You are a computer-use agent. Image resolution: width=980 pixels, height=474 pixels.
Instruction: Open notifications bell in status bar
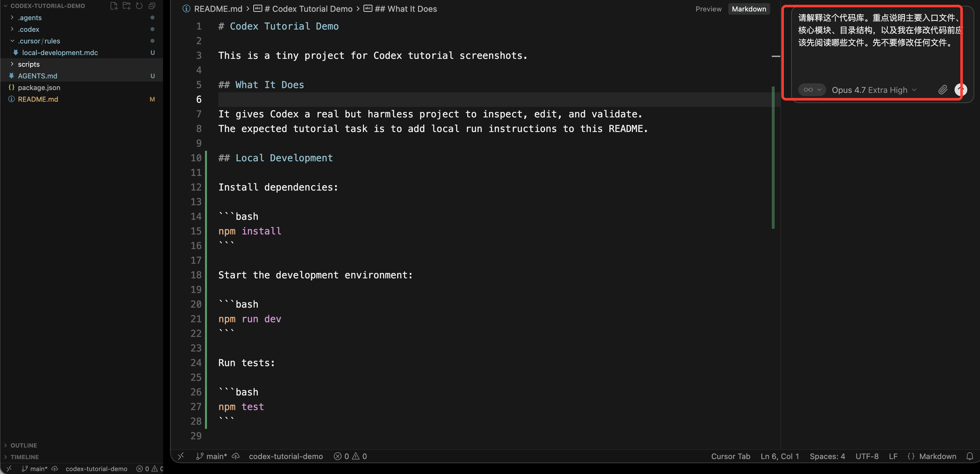coord(970,456)
